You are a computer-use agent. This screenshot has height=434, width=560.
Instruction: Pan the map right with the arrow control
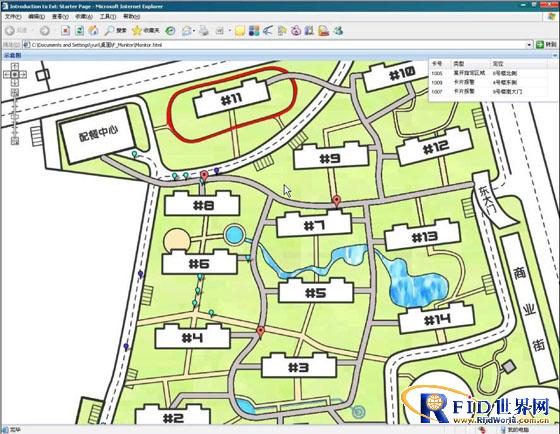pos(23,74)
